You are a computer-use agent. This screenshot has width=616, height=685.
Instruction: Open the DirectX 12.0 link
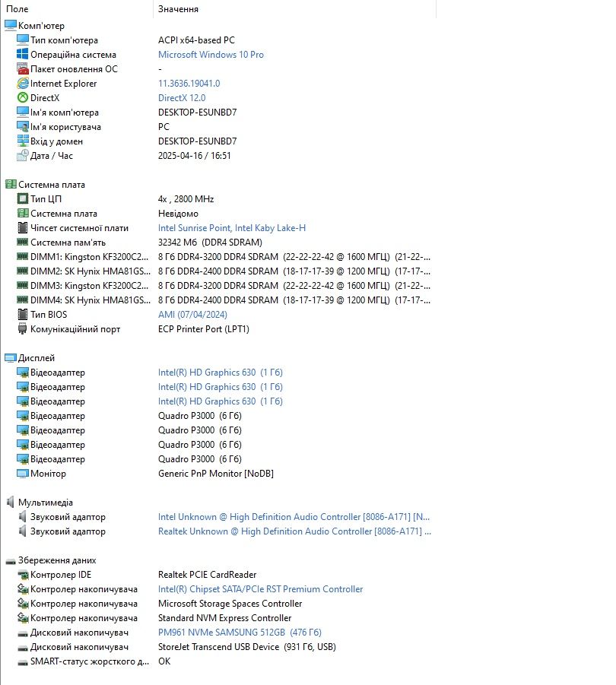click(181, 97)
